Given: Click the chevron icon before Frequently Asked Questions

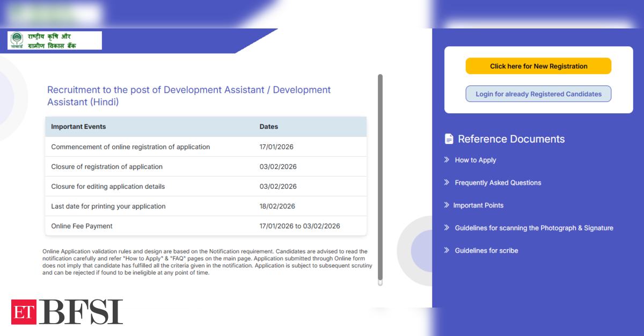Looking at the screenshot, I should coord(447,182).
